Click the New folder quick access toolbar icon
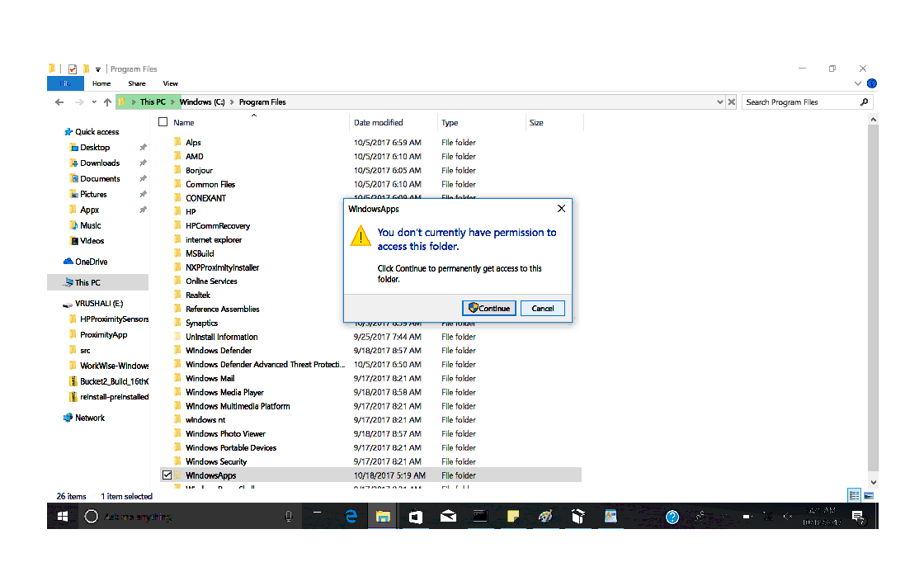Viewport: 924px width, 586px height. click(x=86, y=69)
